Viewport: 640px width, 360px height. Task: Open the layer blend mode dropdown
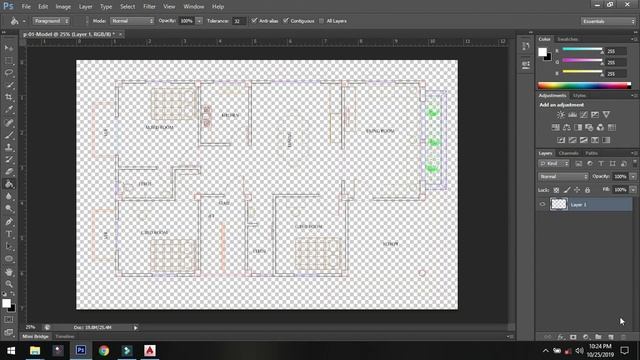pyautogui.click(x=563, y=177)
